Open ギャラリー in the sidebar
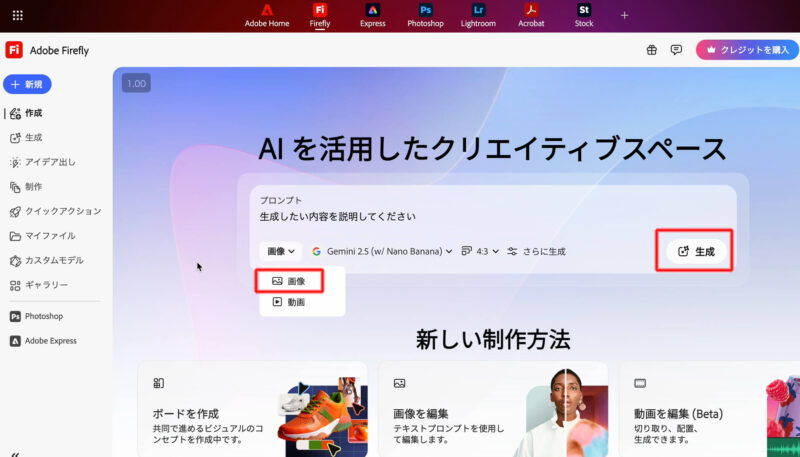 (x=39, y=285)
